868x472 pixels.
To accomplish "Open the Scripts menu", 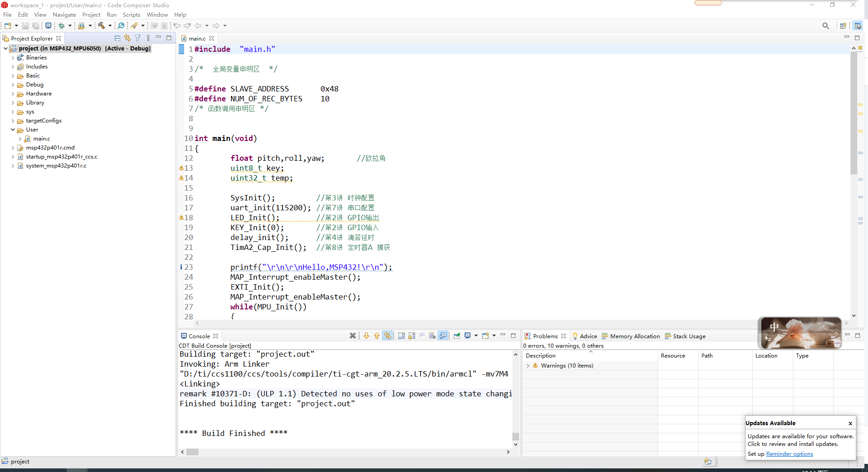I will pyautogui.click(x=131, y=15).
